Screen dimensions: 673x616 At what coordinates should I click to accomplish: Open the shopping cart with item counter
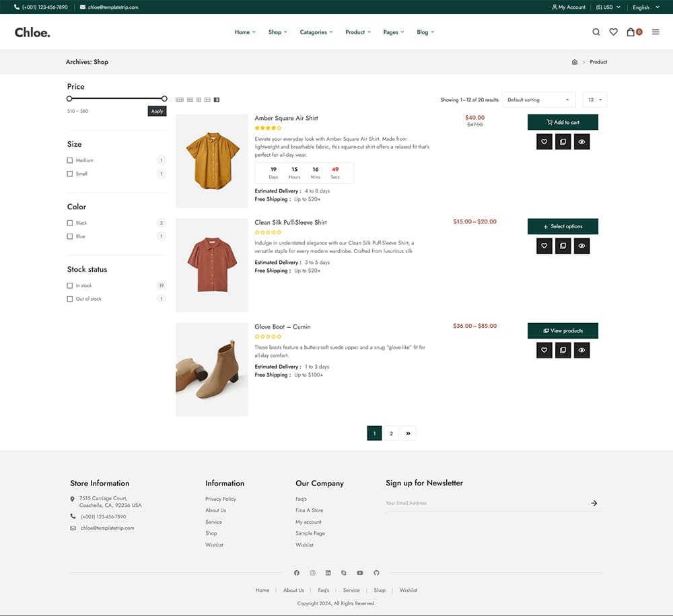point(631,32)
